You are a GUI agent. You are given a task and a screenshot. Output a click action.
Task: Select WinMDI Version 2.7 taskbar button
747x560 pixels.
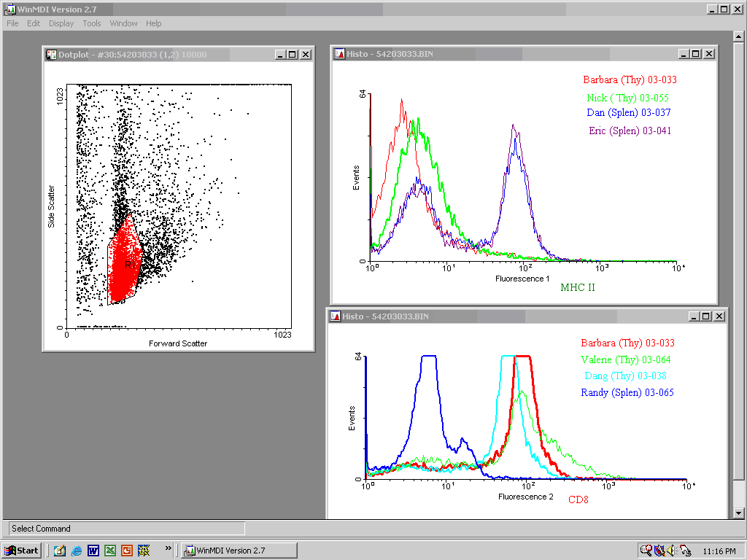tap(239, 551)
